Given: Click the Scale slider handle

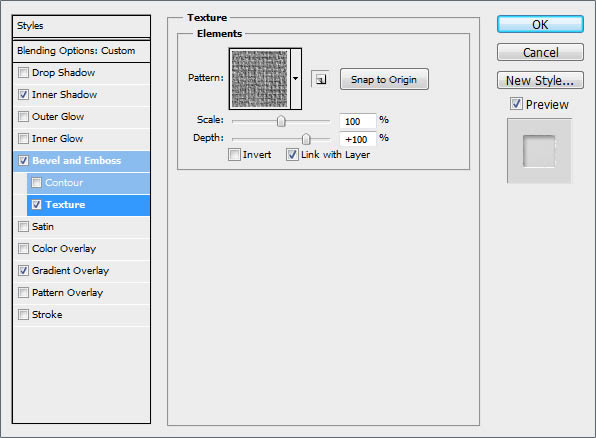Looking at the screenshot, I should (x=281, y=121).
